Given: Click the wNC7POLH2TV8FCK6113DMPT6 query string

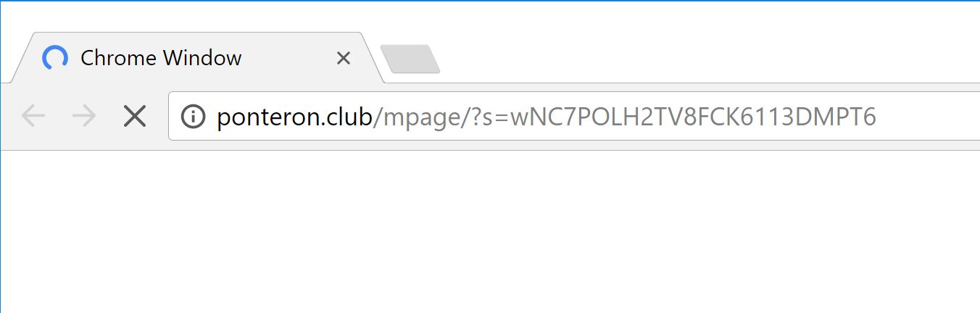Looking at the screenshot, I should coord(693,117).
